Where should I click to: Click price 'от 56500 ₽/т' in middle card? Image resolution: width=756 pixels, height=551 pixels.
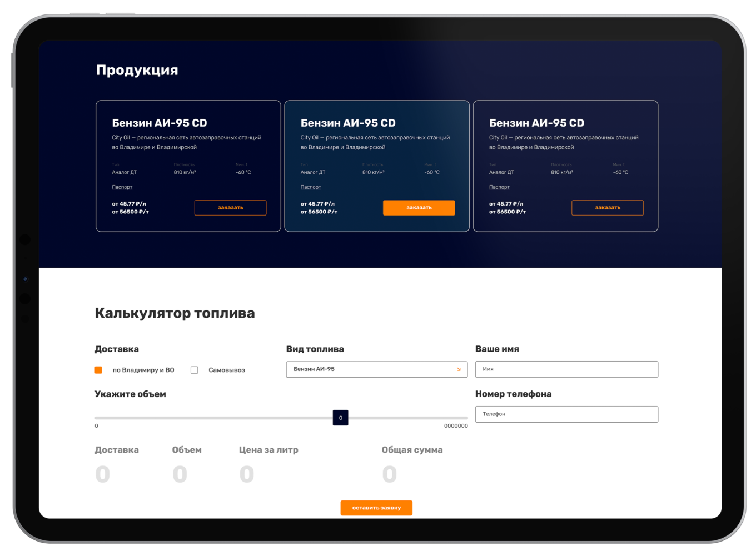[x=319, y=212]
